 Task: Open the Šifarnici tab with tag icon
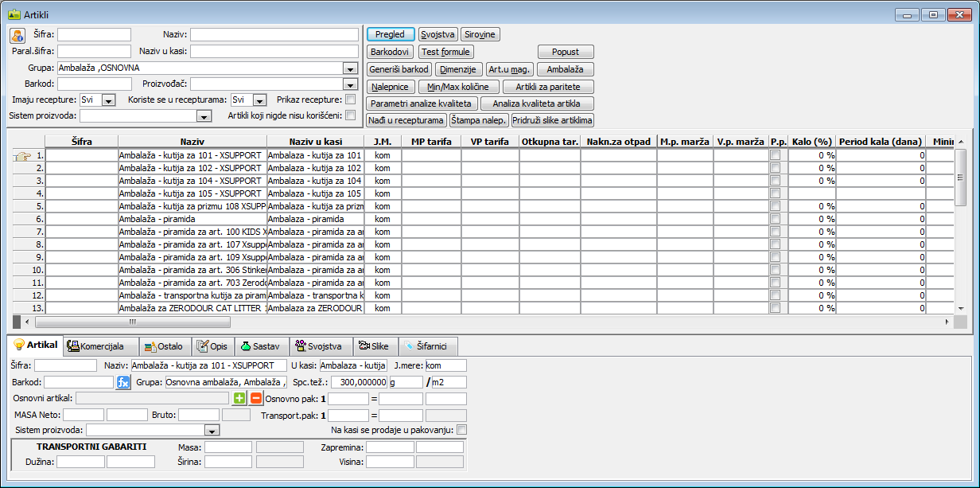point(428,346)
